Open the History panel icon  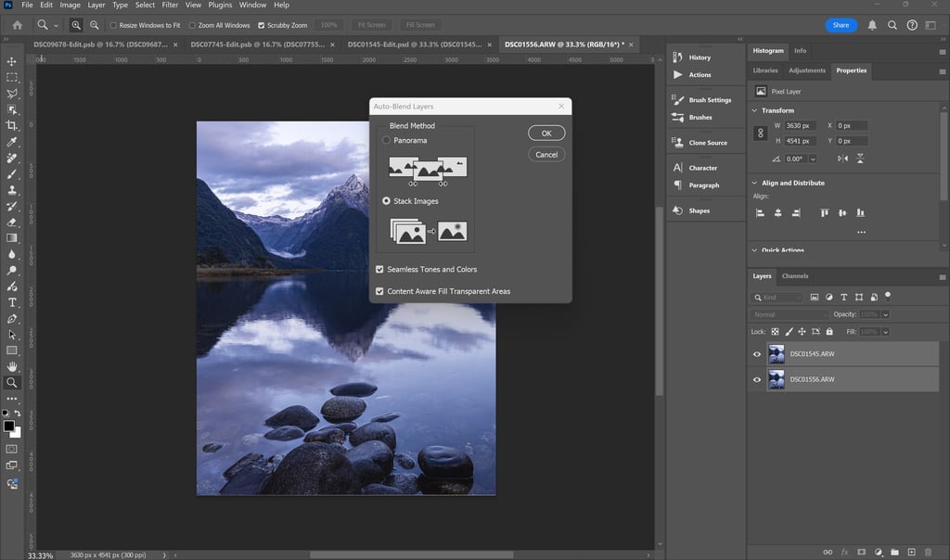pos(678,57)
